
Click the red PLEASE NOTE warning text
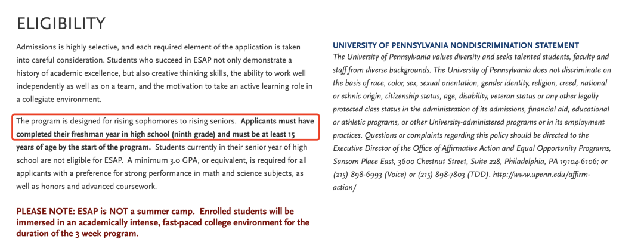163,222
